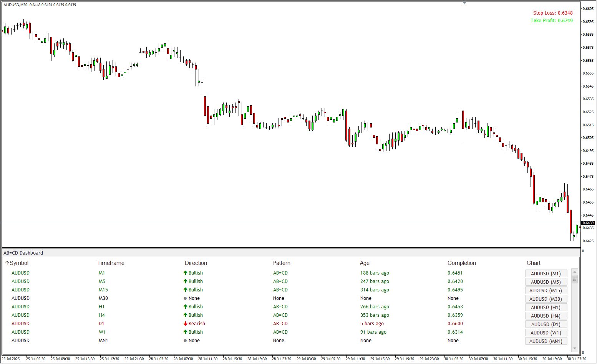The width and height of the screenshot is (597, 364).
Task: Click the sort arrow beside the Symbol header
Action: tap(7, 263)
